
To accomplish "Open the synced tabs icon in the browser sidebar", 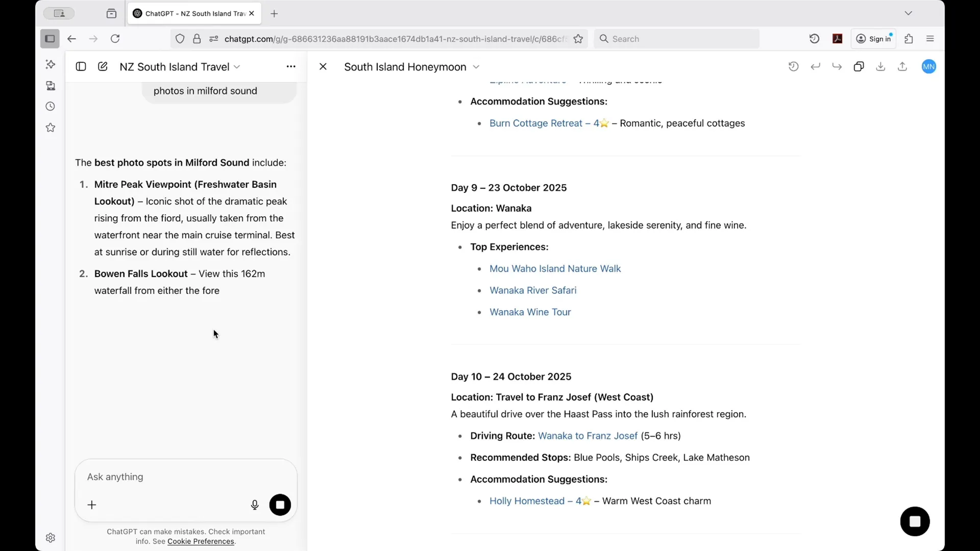I will [x=50, y=86].
